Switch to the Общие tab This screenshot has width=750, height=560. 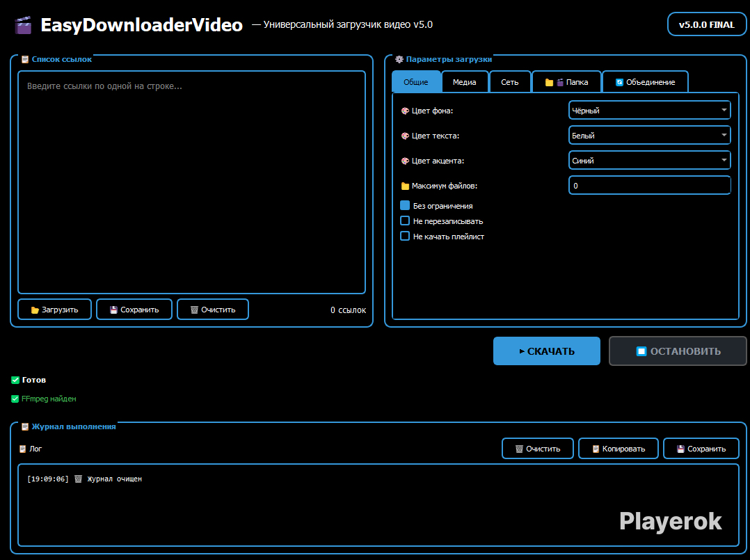[416, 82]
